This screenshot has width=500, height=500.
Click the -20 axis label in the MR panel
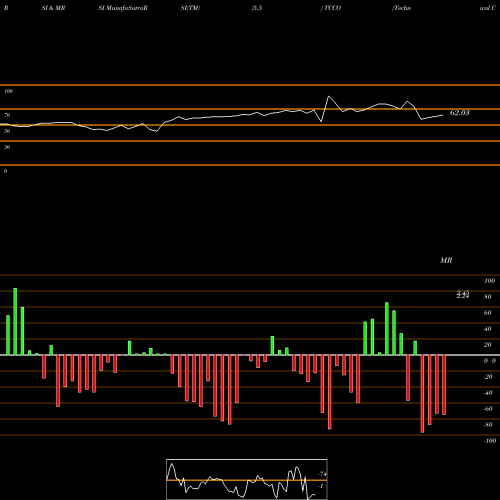pyautogui.click(x=488, y=377)
